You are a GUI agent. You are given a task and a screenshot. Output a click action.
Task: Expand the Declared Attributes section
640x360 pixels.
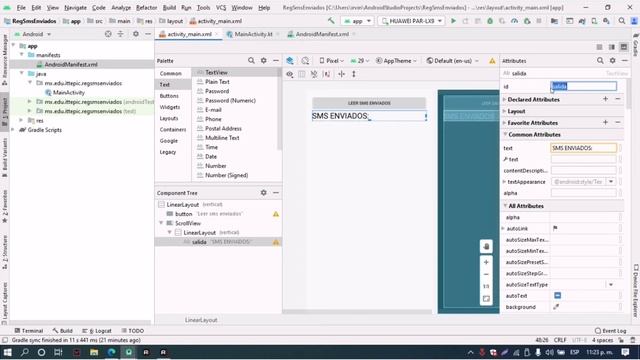click(x=504, y=100)
